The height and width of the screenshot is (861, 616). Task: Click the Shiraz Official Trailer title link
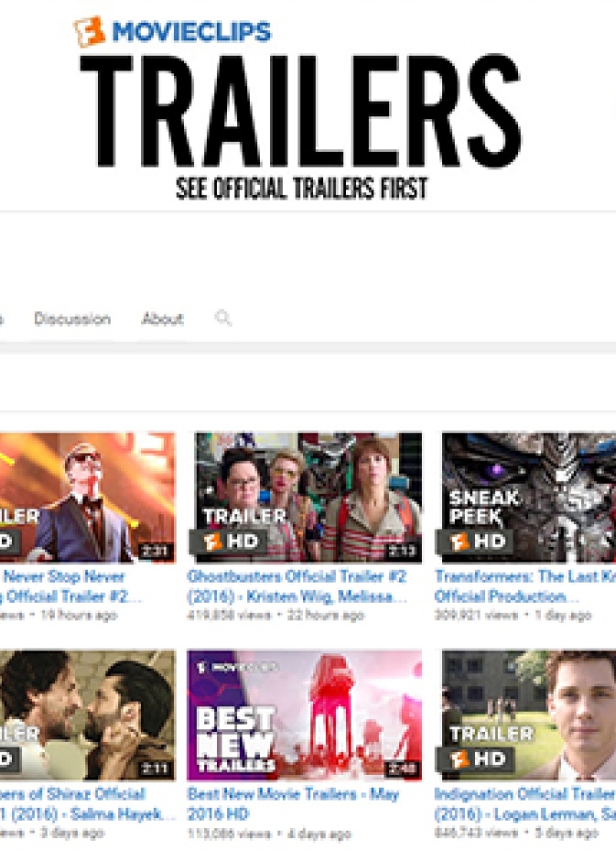tap(87, 804)
